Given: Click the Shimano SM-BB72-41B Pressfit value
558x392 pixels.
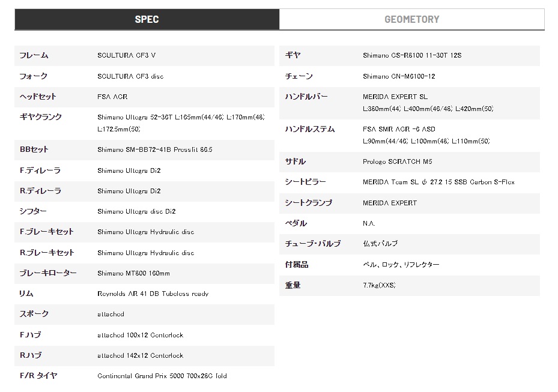Looking at the screenshot, I should pyautogui.click(x=155, y=149).
